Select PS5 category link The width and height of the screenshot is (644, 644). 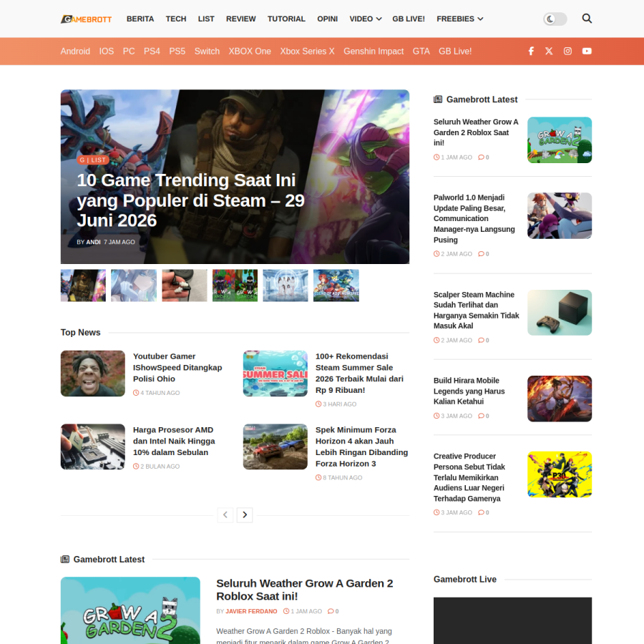click(x=177, y=52)
